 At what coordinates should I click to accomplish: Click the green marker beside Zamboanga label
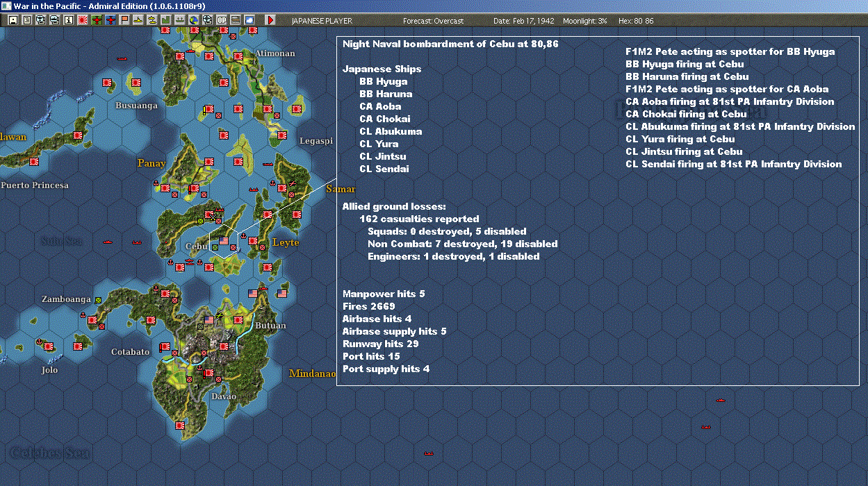(x=98, y=299)
